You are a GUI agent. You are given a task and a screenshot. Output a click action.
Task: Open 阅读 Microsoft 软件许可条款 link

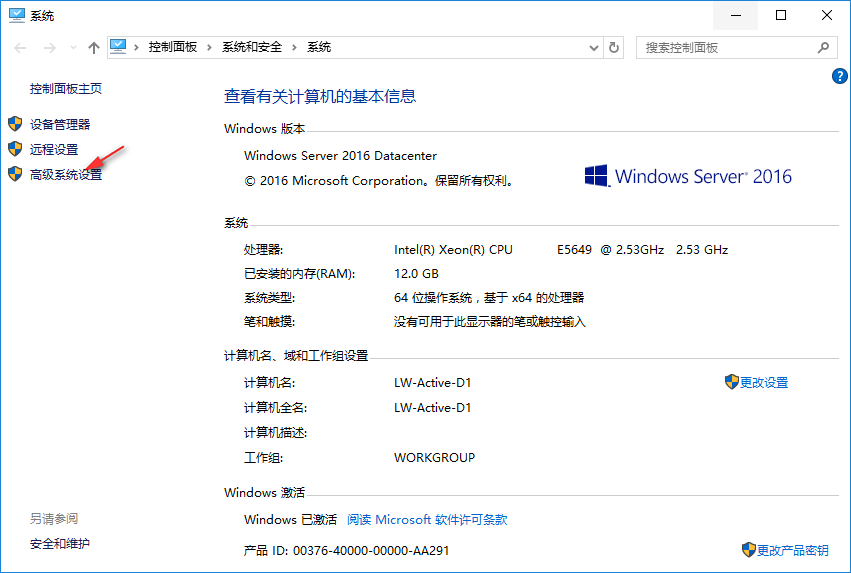tap(427, 519)
